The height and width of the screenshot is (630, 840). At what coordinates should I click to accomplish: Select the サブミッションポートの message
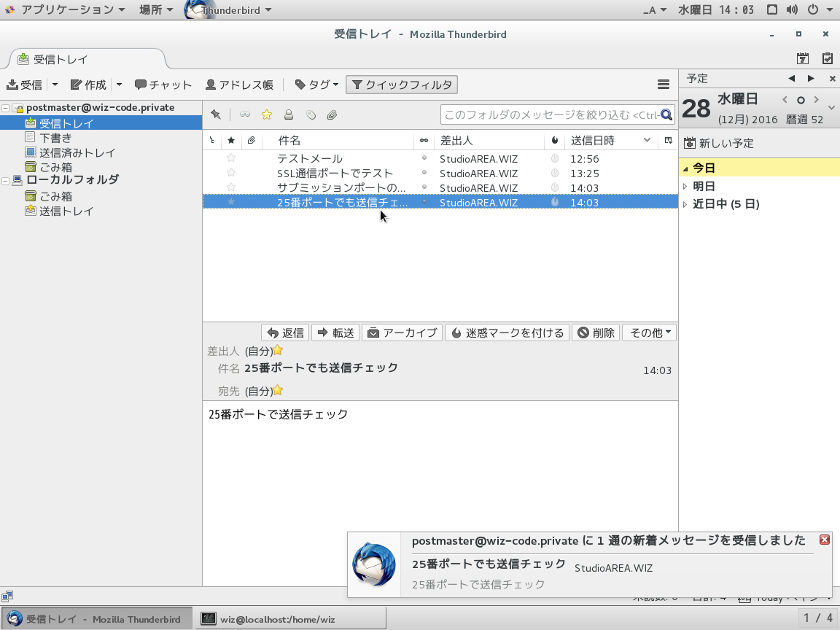tap(440, 187)
